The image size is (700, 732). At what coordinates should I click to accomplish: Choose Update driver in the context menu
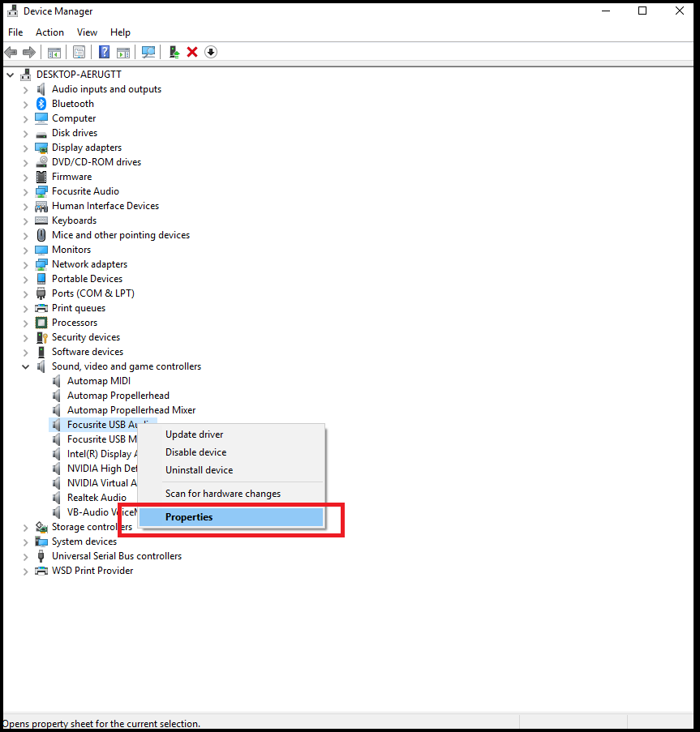pos(231,434)
